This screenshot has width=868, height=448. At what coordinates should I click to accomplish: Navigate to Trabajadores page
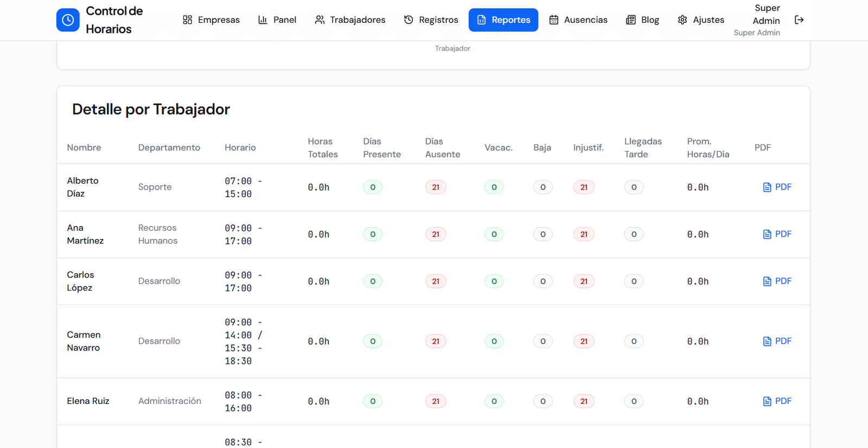point(350,20)
